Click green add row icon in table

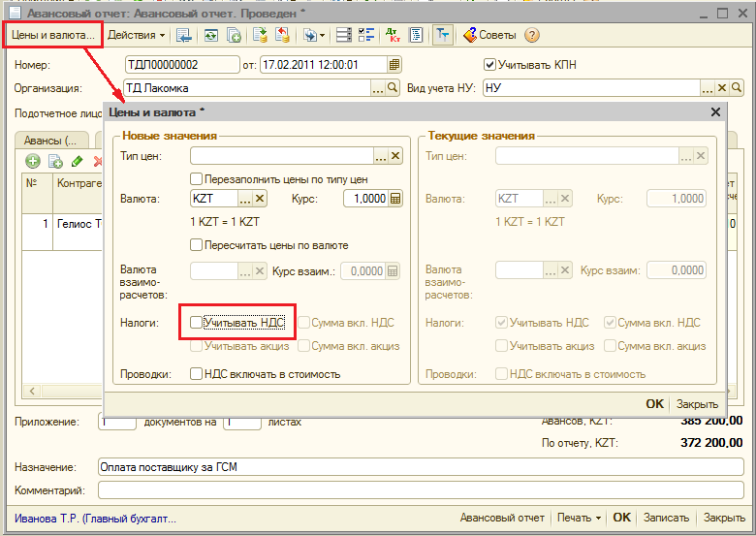32,161
